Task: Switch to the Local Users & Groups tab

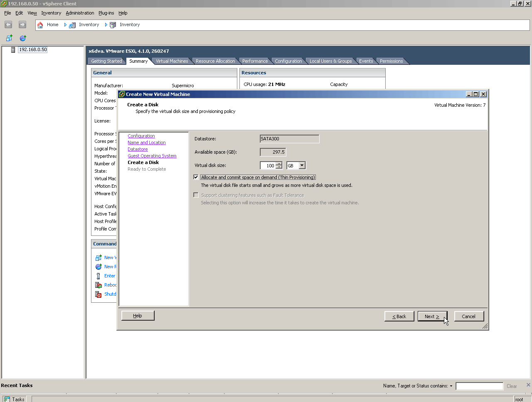Action: pyautogui.click(x=330, y=61)
